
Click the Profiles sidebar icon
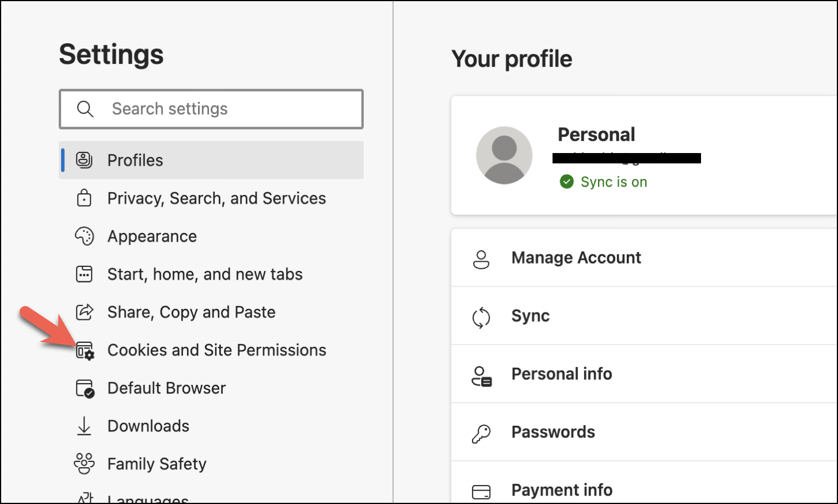(x=85, y=160)
